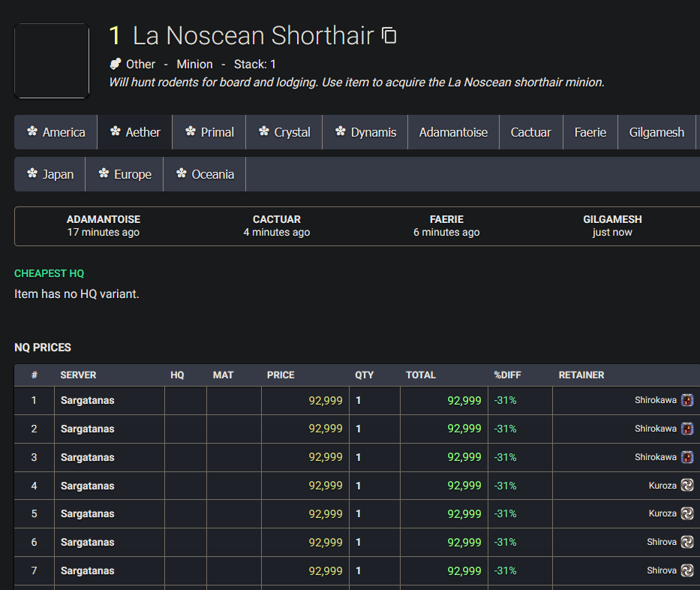Click the Gilgamesh just now status

pos(612,226)
